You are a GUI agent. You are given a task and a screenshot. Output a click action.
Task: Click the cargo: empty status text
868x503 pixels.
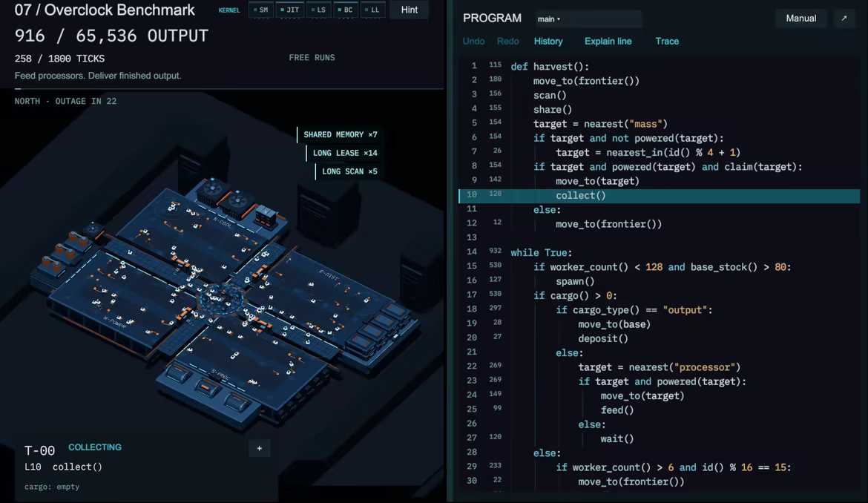[x=52, y=487]
